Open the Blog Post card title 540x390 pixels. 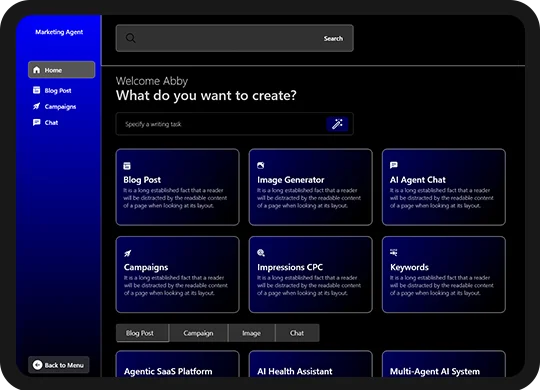tap(142, 180)
